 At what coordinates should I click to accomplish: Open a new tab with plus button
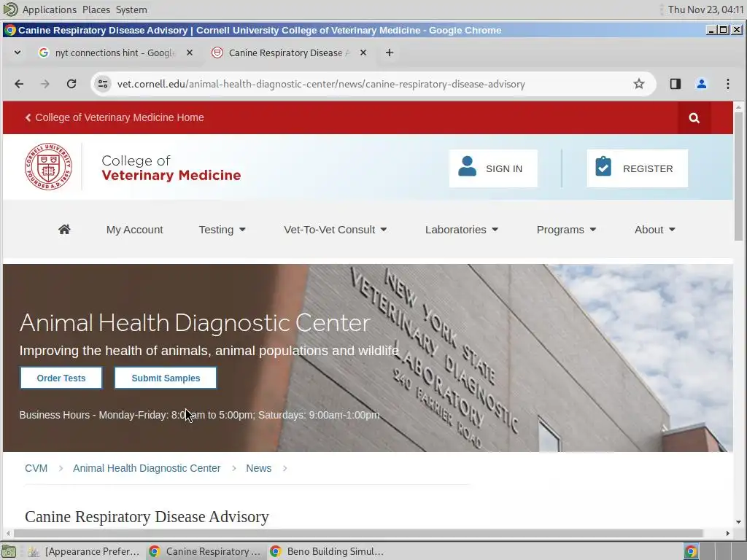click(390, 52)
